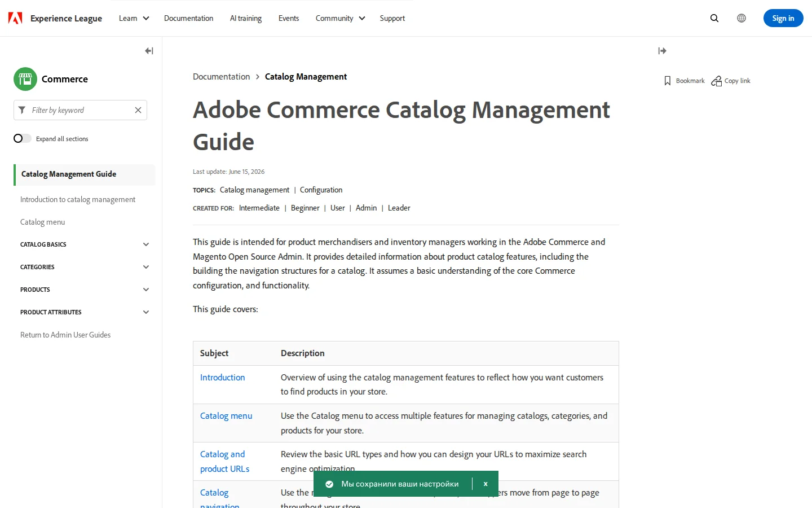Click the Subject table header
Viewport: 812px width, 508px height.
pyautogui.click(x=214, y=353)
